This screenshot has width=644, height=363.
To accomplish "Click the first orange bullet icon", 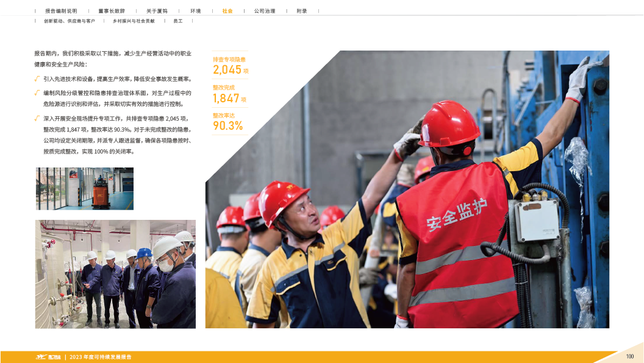I will (38, 79).
